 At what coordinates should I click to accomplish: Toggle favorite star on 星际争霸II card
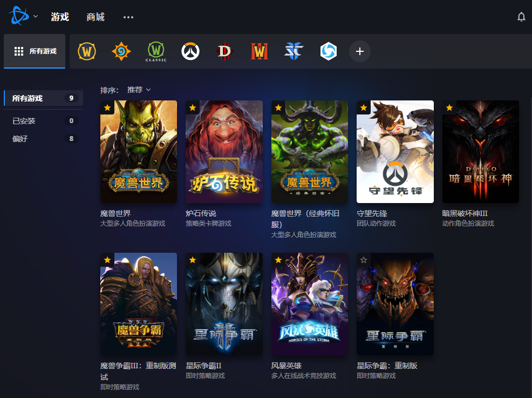point(193,260)
